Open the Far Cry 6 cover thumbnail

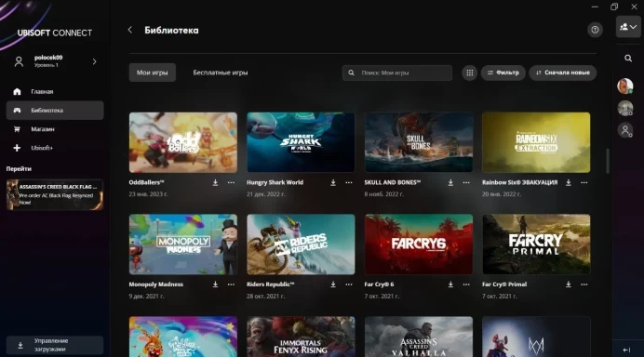click(x=419, y=245)
